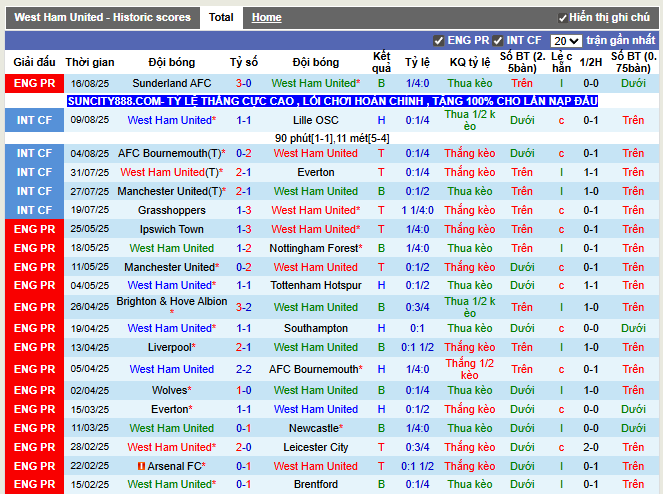The width and height of the screenshot is (663, 494).
Task: Click ENG PR league label for 16/08/25 match
Action: coord(34,83)
